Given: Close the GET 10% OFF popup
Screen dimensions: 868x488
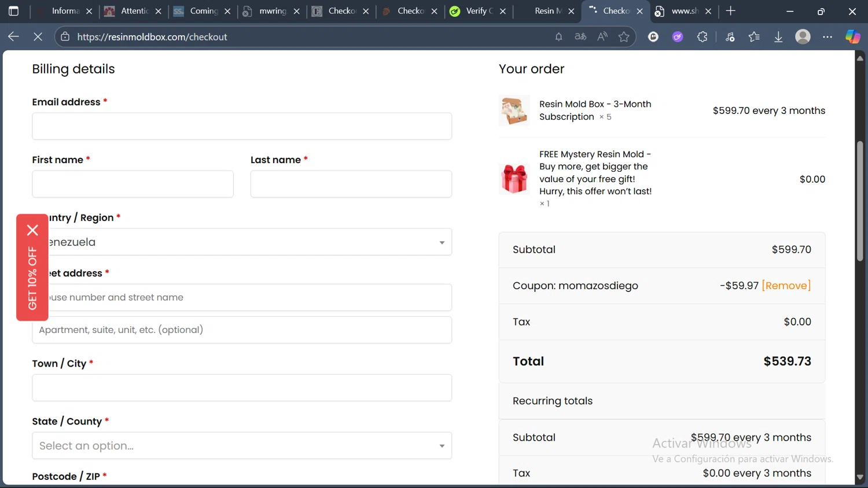Looking at the screenshot, I should click(x=32, y=230).
